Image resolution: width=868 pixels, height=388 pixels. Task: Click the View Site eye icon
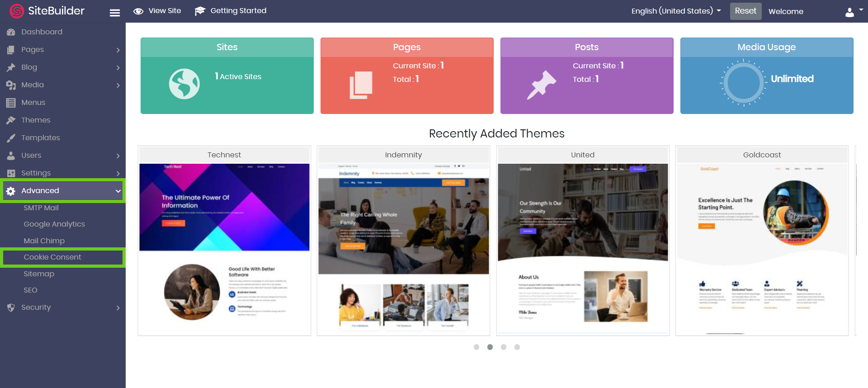(x=138, y=11)
